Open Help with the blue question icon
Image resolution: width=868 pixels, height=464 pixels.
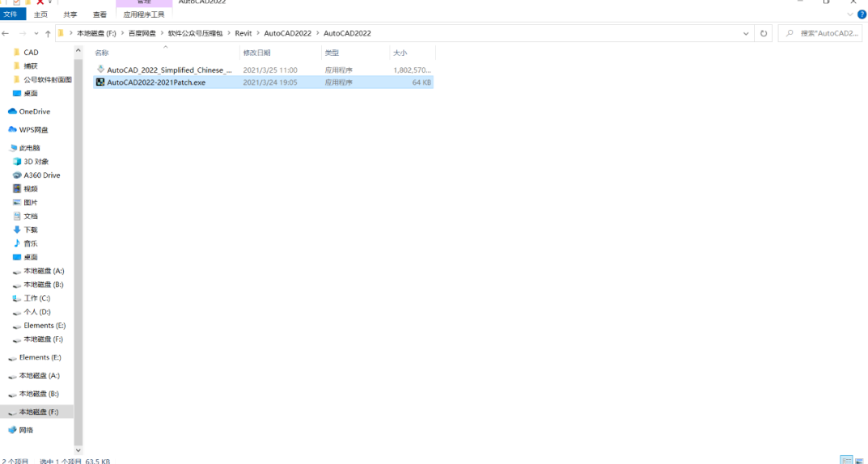coord(863,14)
